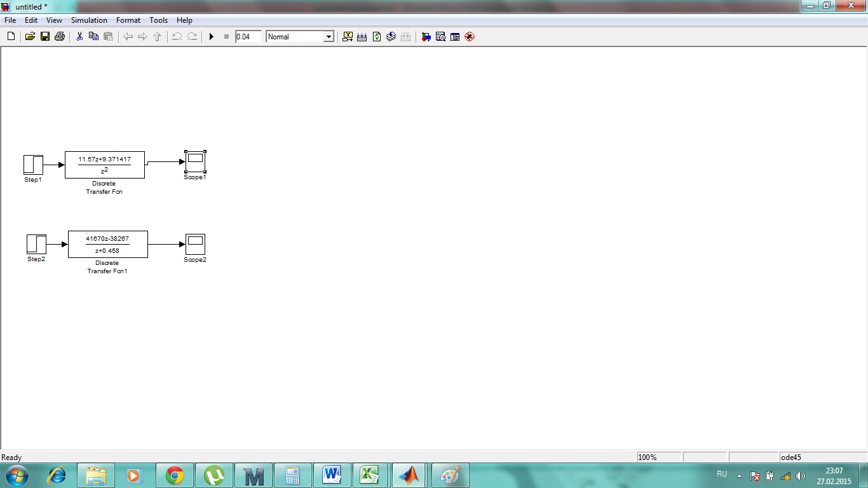Toggle the Model Browser icon
The image size is (868, 488).
[455, 37]
